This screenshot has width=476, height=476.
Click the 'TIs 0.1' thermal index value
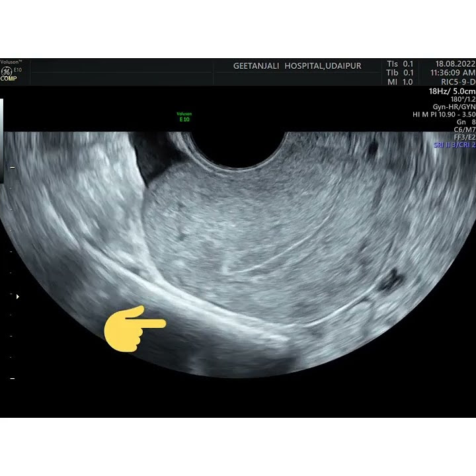click(x=400, y=64)
